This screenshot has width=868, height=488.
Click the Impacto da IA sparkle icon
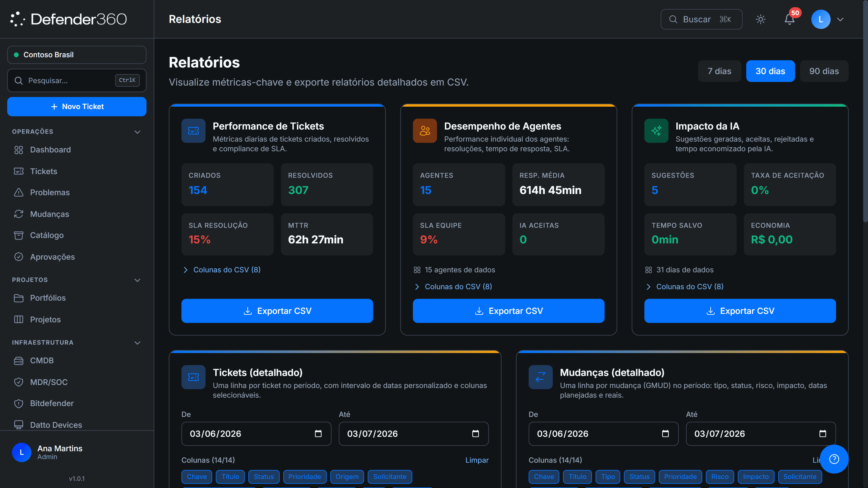(656, 131)
